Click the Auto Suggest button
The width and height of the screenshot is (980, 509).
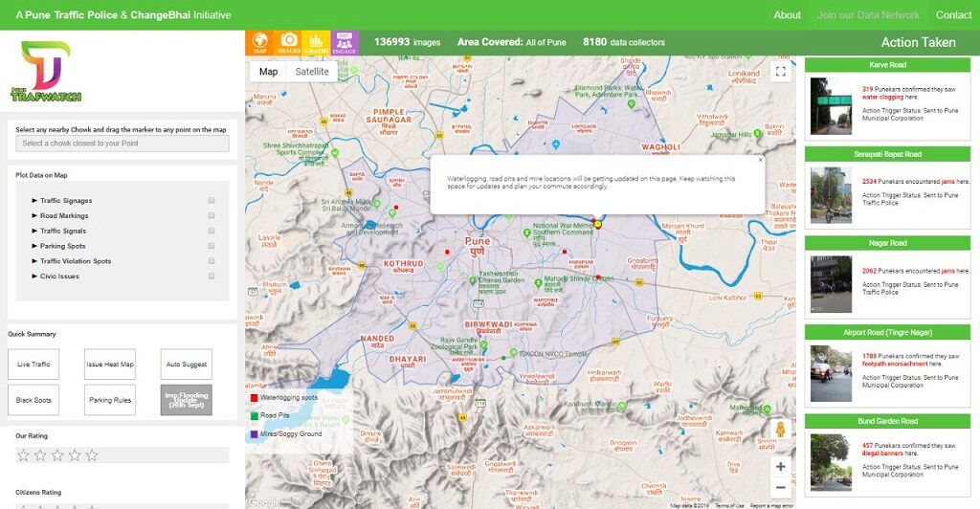pyautogui.click(x=187, y=365)
